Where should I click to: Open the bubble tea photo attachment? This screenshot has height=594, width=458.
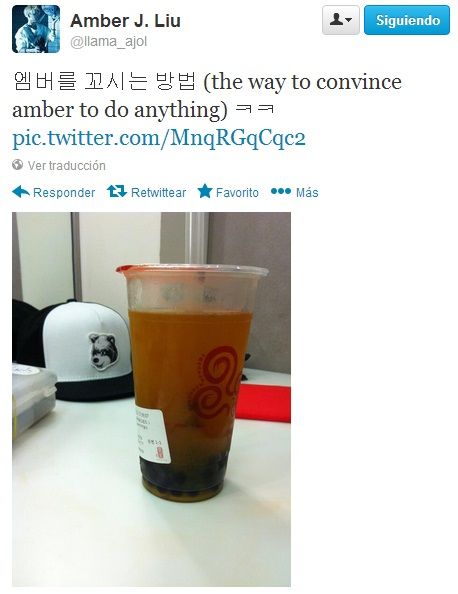152,399
